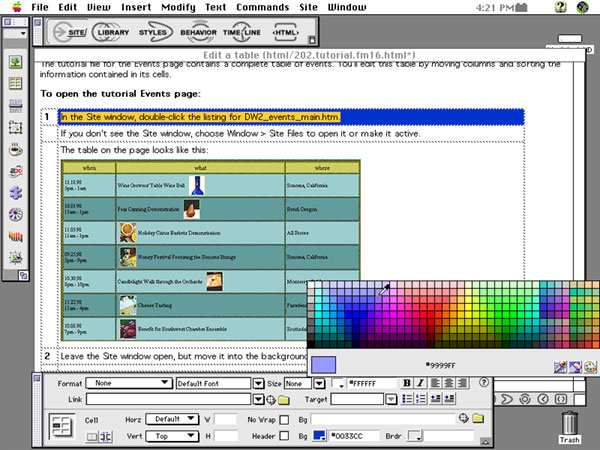This screenshot has height=450, width=600.
Task: Enable the No Wrap checkbox
Action: point(283,419)
